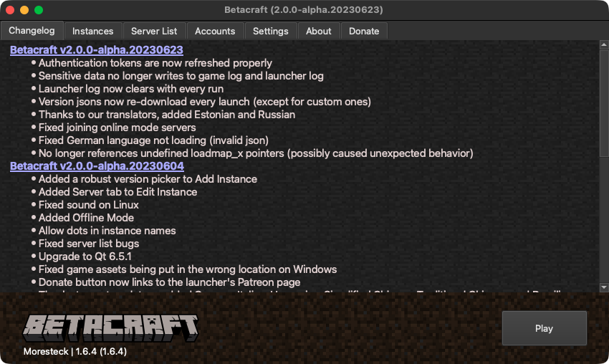Click 'Upgrade to Qt 6.5.1' entry
The image size is (609, 364).
click(x=85, y=257)
